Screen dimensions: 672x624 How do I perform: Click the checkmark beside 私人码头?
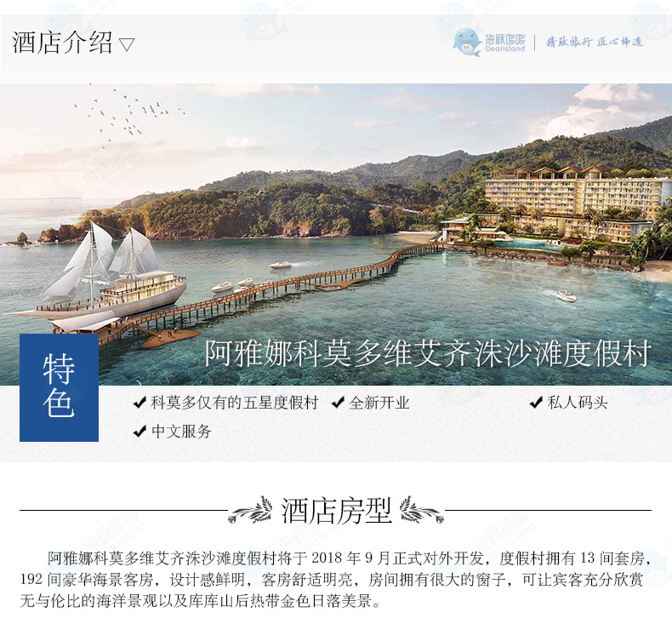[537, 403]
